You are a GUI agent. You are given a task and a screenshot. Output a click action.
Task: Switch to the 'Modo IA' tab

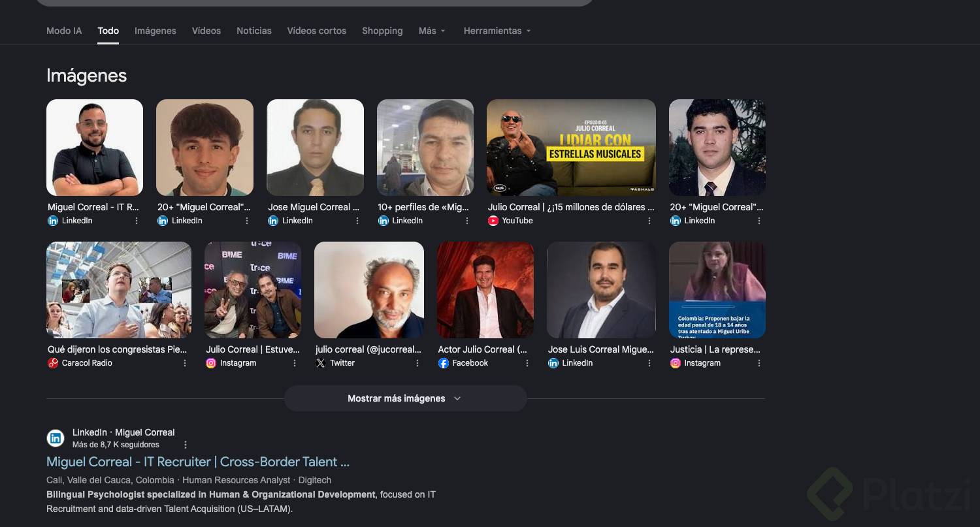(x=64, y=31)
